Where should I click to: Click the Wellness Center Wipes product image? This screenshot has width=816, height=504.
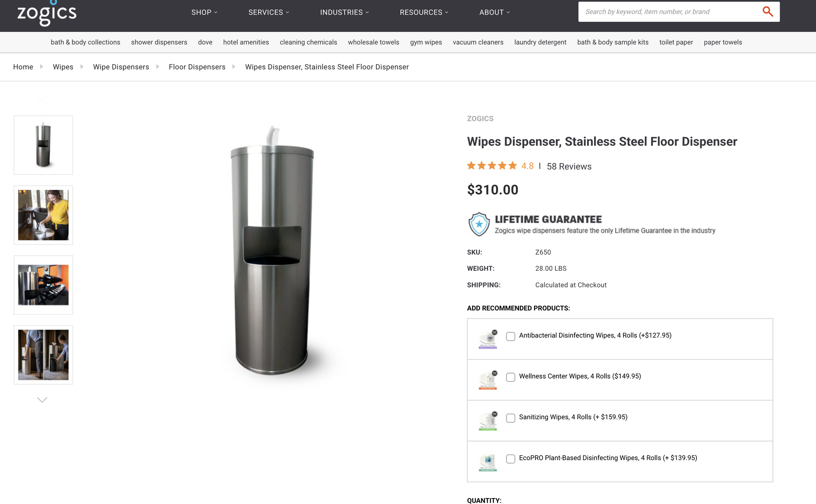488,380
